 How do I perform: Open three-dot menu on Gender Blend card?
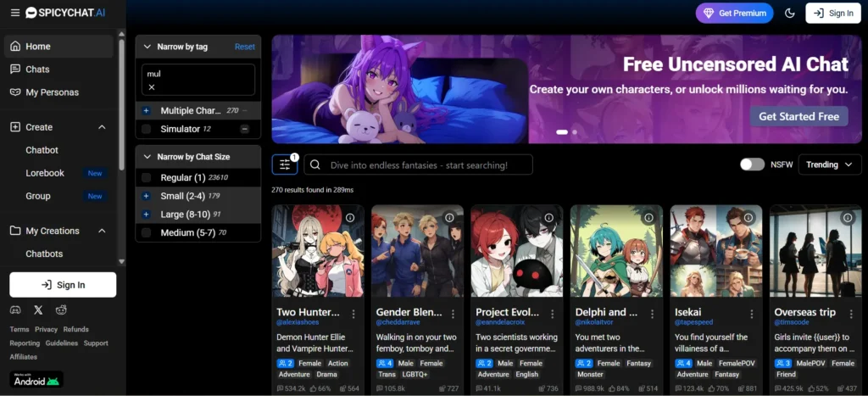point(453,314)
